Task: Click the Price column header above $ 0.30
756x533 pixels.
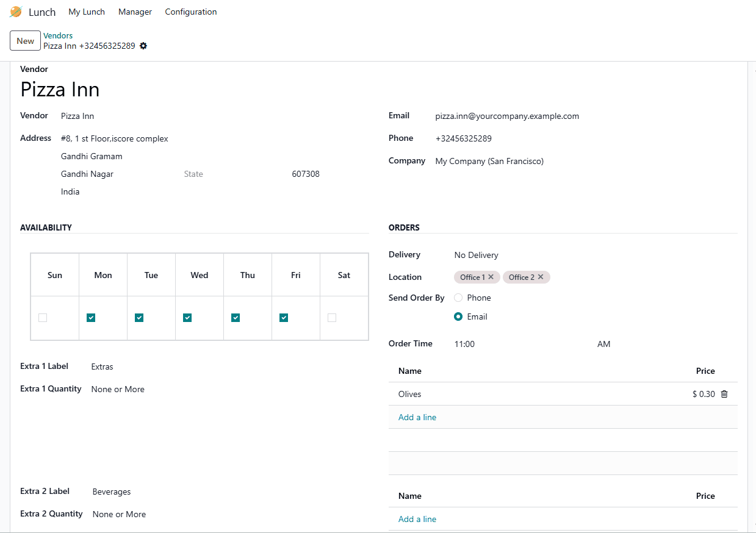Action: click(705, 371)
